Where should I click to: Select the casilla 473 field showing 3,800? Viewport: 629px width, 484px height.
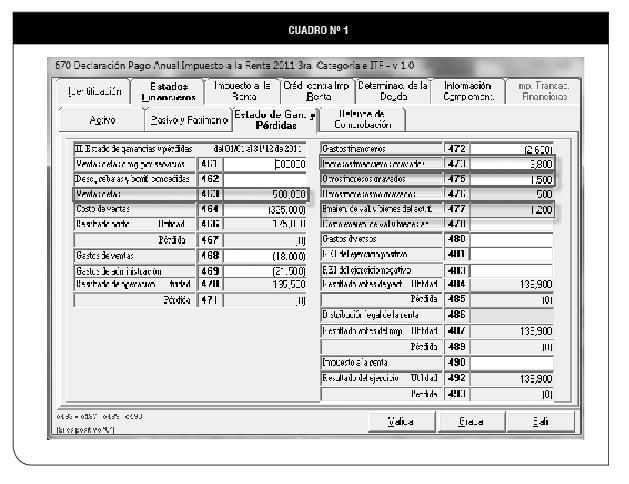[511, 164]
